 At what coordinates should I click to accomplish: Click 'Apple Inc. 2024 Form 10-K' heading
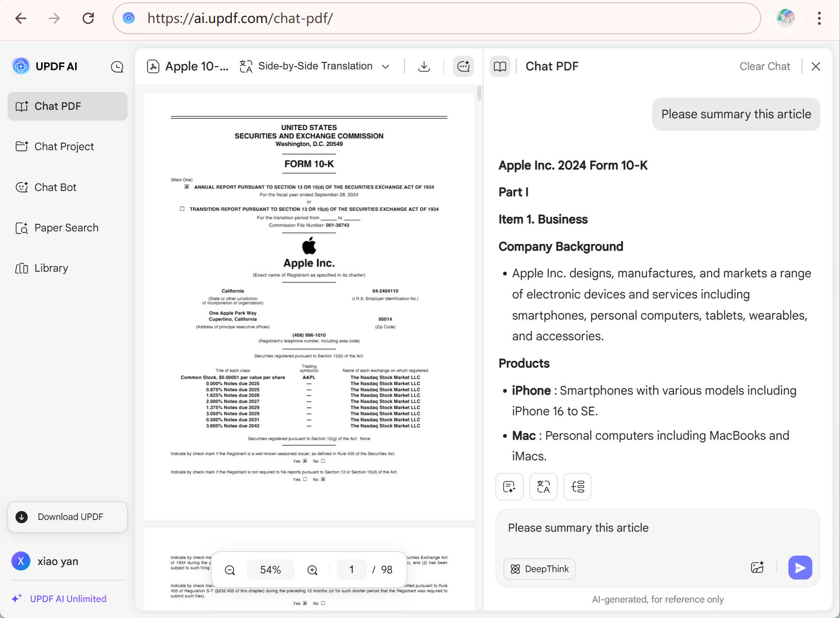[573, 165]
